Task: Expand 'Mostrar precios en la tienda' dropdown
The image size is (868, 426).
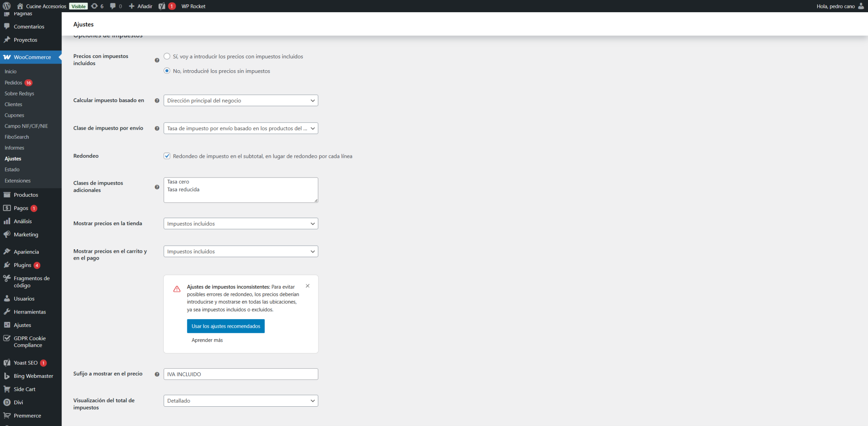Action: point(240,224)
